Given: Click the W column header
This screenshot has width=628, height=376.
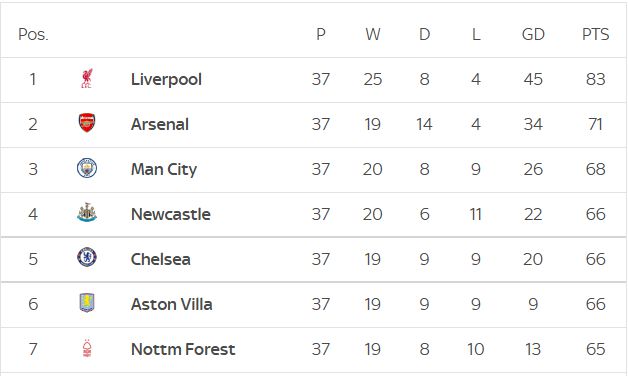Looking at the screenshot, I should point(372,34).
